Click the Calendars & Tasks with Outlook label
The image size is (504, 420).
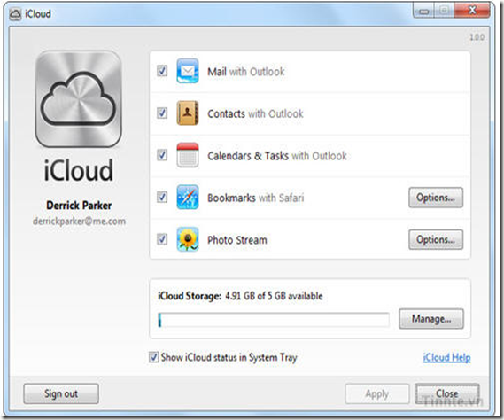tap(277, 156)
